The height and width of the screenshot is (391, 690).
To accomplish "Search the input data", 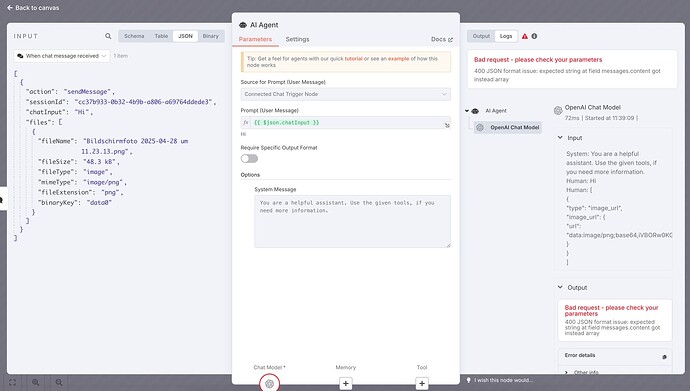I will [108, 36].
